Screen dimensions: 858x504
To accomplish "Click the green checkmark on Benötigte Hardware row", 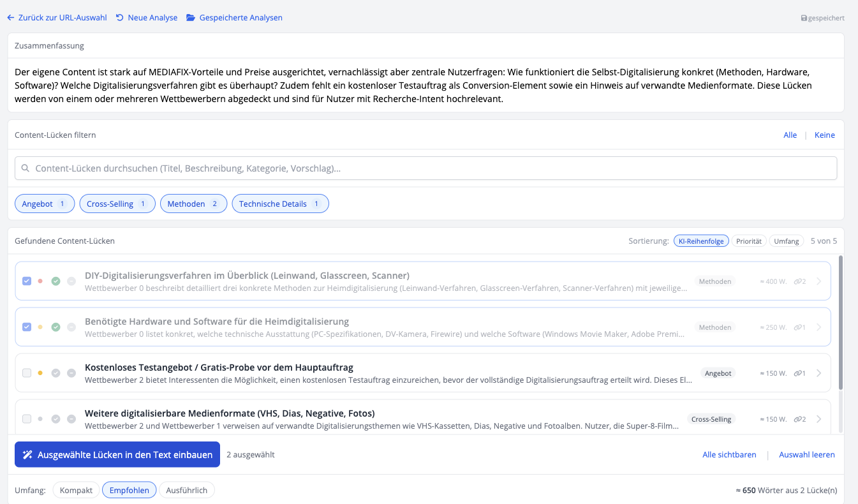I will coord(55,327).
